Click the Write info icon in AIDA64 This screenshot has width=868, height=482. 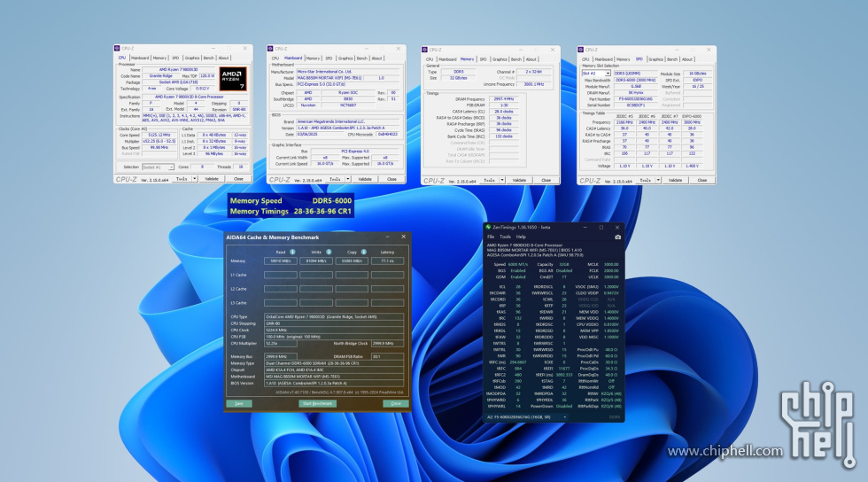(x=329, y=253)
